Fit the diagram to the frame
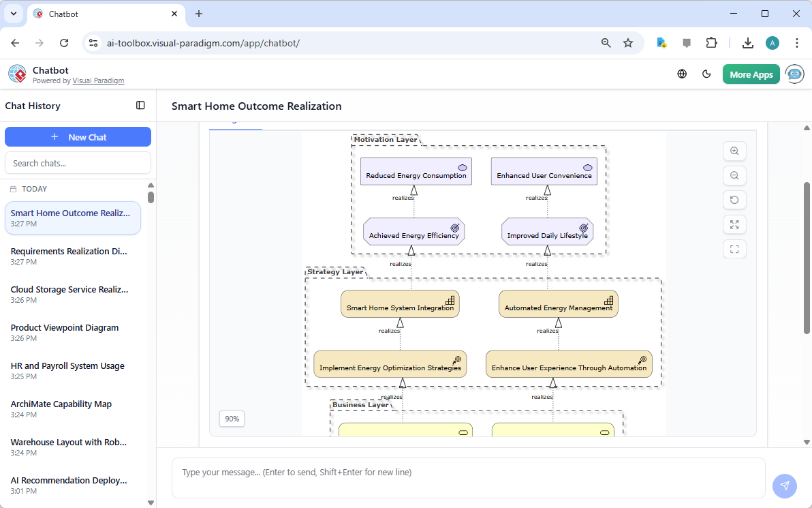The image size is (812, 508). 734,249
